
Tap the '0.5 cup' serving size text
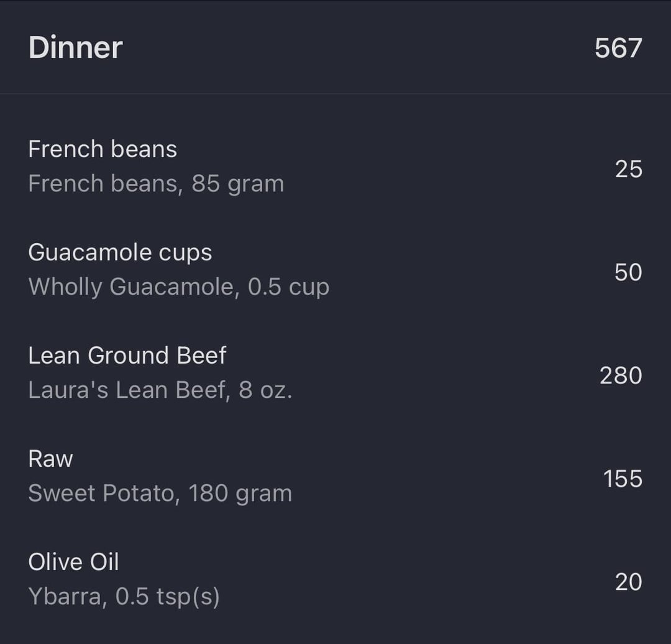pyautogui.click(x=288, y=287)
